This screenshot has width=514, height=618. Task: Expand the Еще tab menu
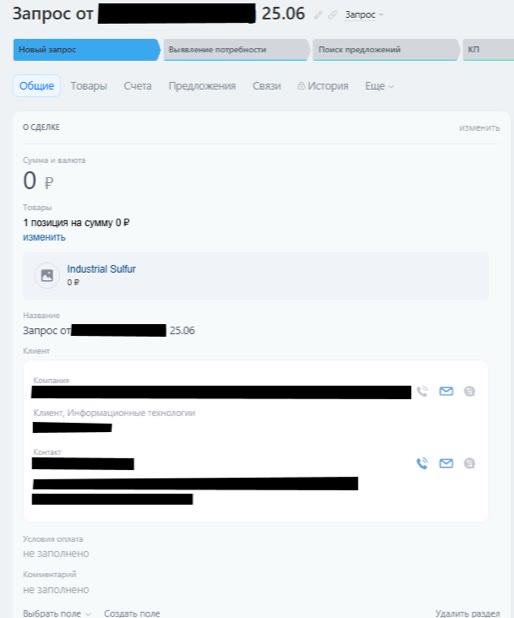pyautogui.click(x=379, y=86)
